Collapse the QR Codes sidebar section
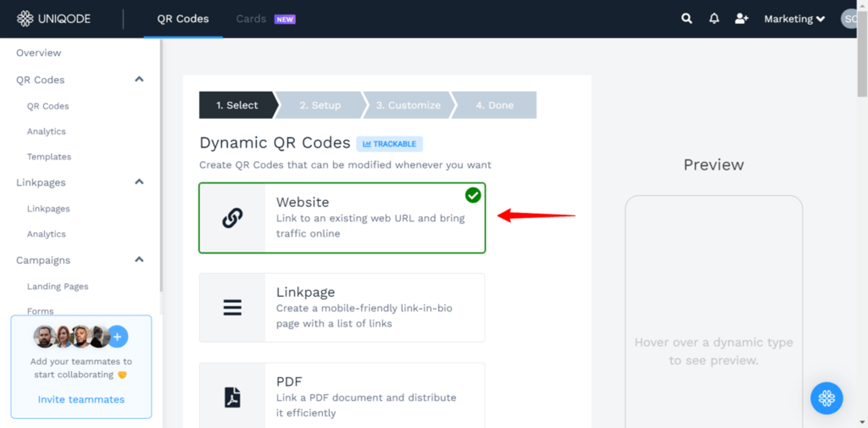 [139, 80]
